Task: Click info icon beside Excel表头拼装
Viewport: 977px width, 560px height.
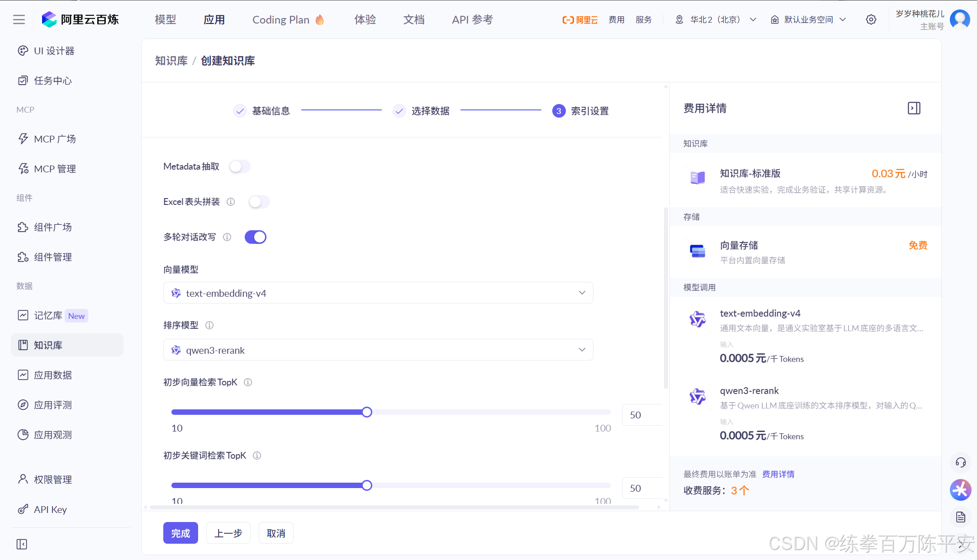Action: [231, 202]
